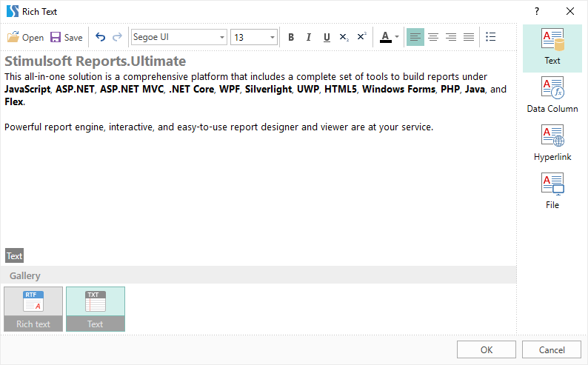Align text left
The image size is (588, 365).
[415, 37]
